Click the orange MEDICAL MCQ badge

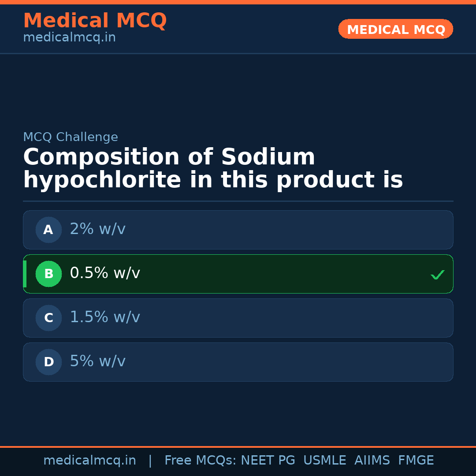(395, 29)
